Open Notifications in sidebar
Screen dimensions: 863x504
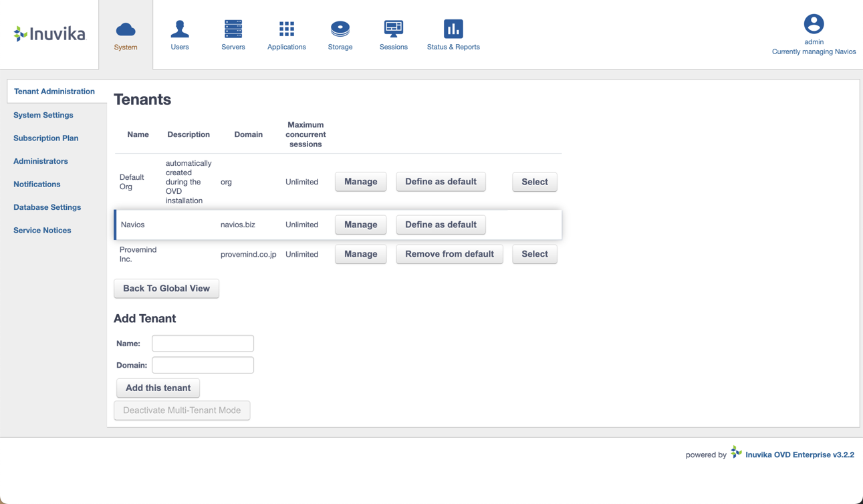coord(37,184)
